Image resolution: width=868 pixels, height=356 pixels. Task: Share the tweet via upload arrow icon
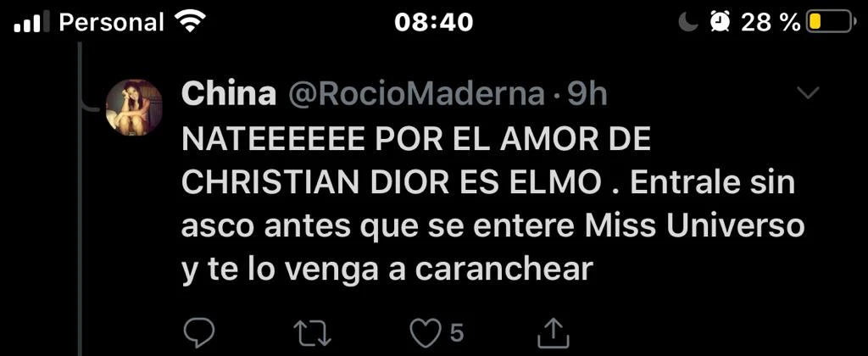tap(554, 333)
